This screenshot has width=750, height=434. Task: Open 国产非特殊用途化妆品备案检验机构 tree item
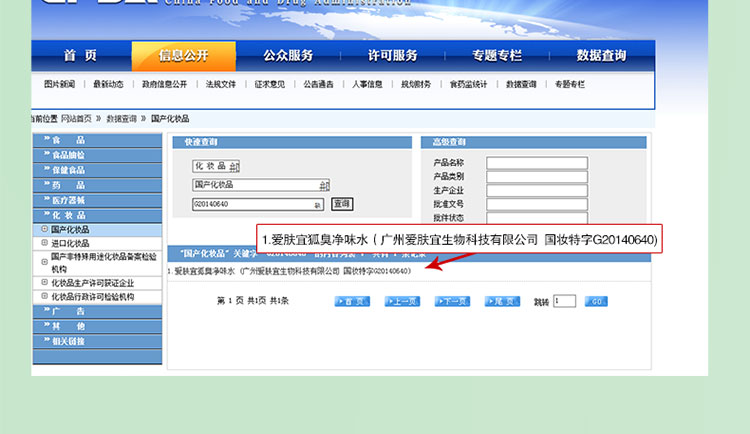104,263
